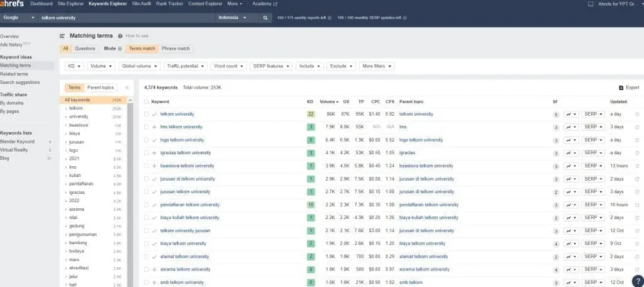
Task: Click checkmark icon for alamat telkom university
Action: tap(154, 257)
